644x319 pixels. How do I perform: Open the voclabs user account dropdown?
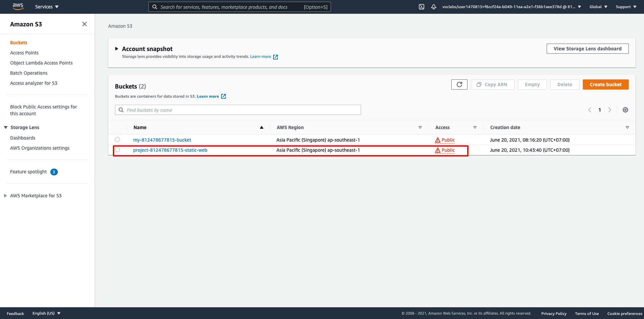[511, 7]
